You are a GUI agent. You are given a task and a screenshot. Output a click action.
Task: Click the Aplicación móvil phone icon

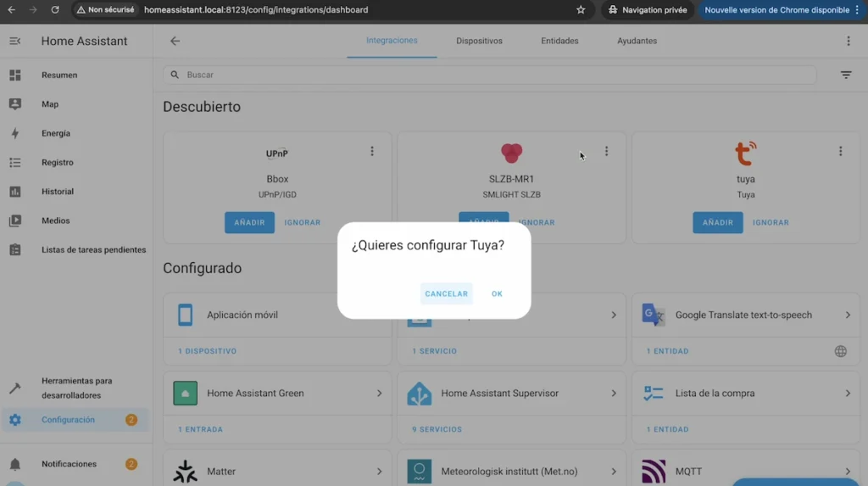(186, 315)
